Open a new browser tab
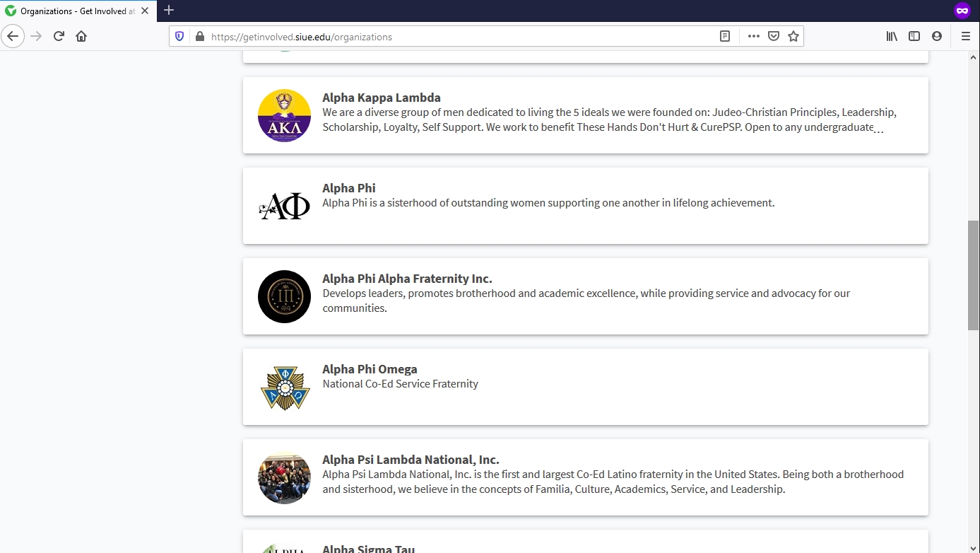Screen dimensions: 980x553 (169, 11)
